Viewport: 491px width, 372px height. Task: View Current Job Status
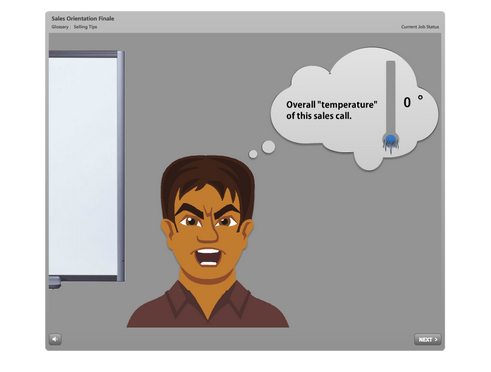tap(420, 27)
